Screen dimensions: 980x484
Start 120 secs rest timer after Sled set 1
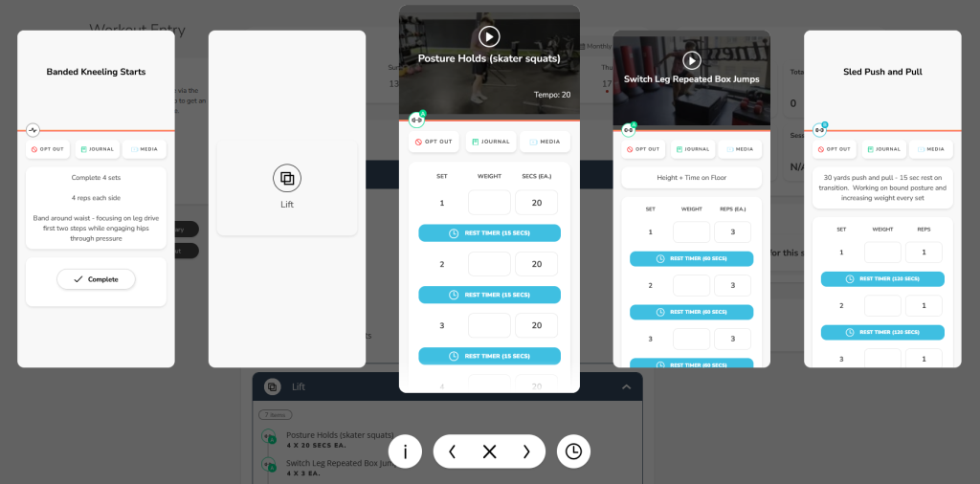tap(882, 278)
